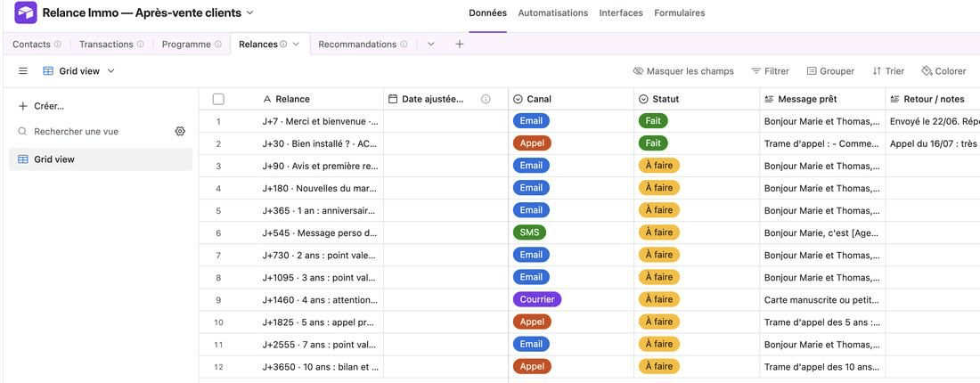Add a new table with plus icon
Screen dimensions: 980x383
460,45
